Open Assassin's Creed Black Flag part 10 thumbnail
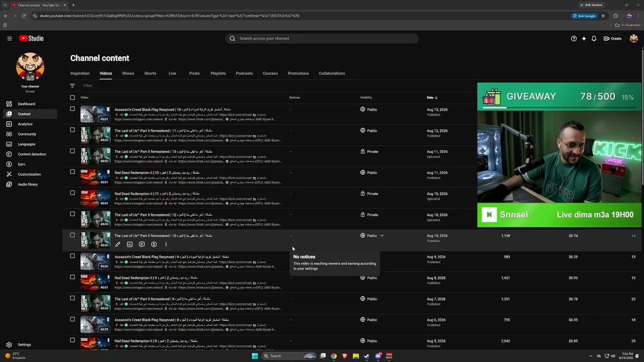This screenshot has height=362, width=644. coord(95,114)
